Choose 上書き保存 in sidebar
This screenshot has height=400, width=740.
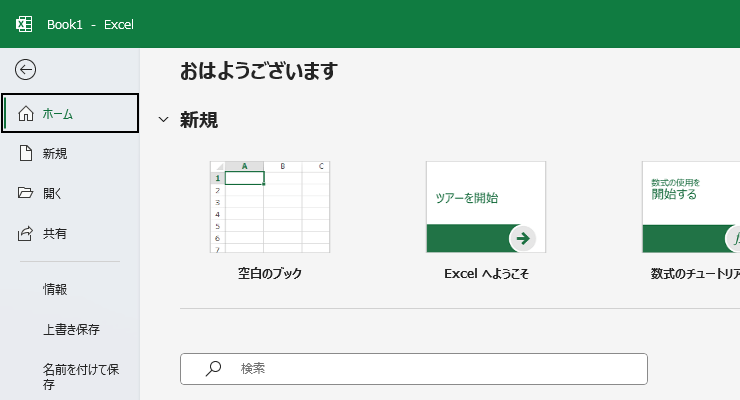(72, 329)
